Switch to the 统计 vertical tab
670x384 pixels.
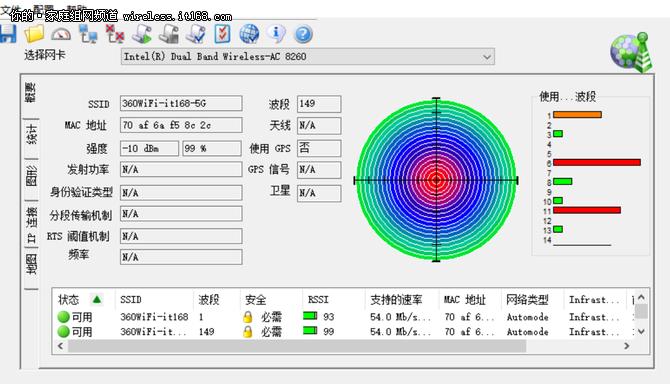coord(31,134)
